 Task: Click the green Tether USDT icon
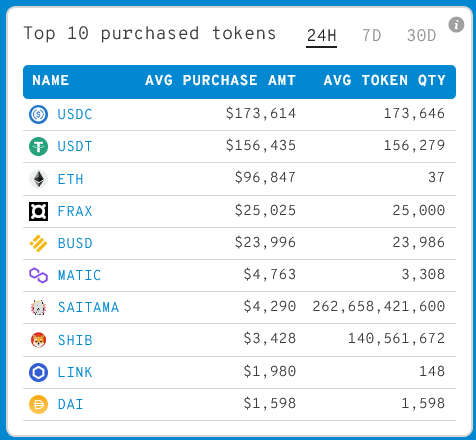(38, 146)
